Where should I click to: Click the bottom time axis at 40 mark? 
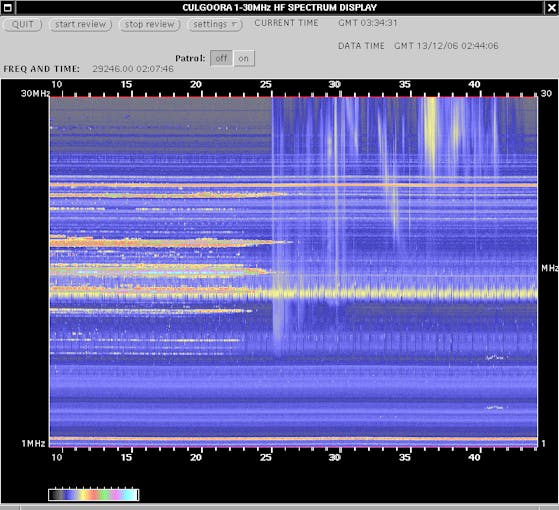coord(474,457)
